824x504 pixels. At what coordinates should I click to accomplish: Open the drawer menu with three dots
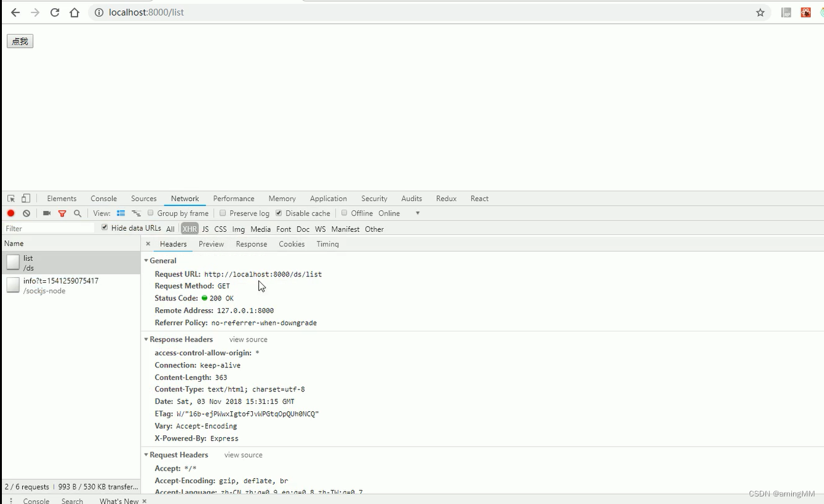point(11,501)
